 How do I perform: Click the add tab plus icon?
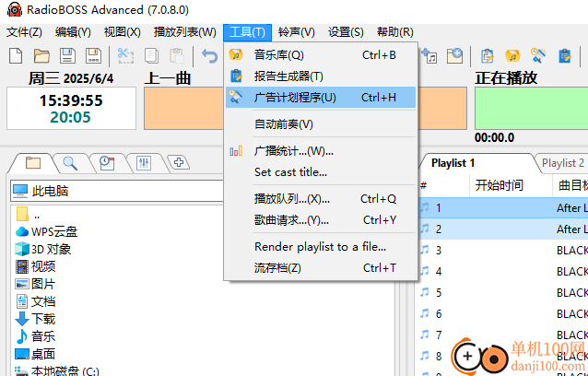(x=179, y=162)
